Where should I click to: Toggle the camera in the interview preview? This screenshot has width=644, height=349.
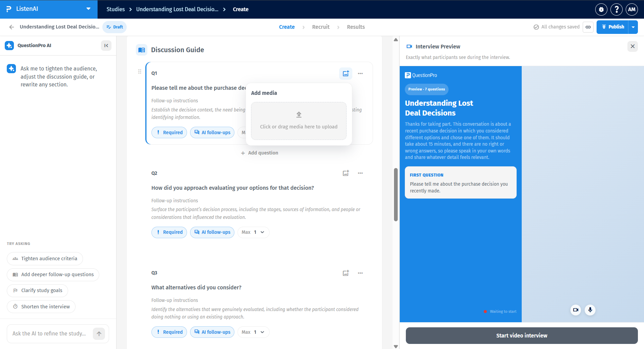[576, 310]
